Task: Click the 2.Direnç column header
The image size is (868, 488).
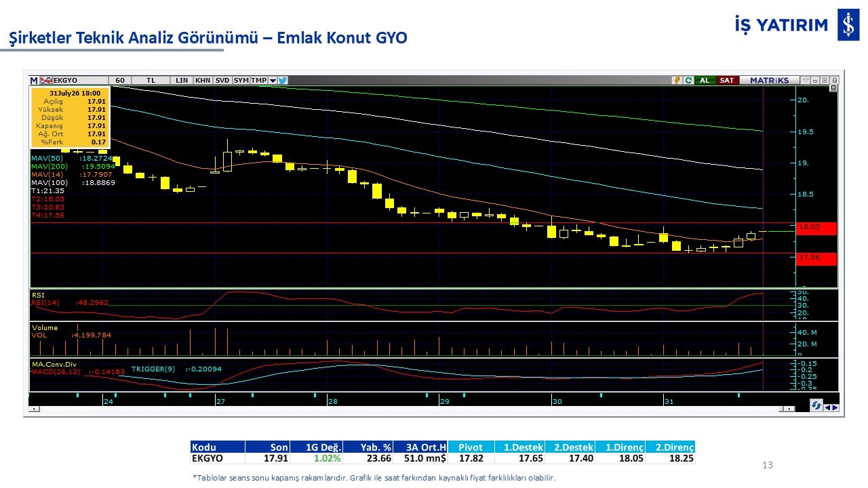Action: pyautogui.click(x=670, y=447)
